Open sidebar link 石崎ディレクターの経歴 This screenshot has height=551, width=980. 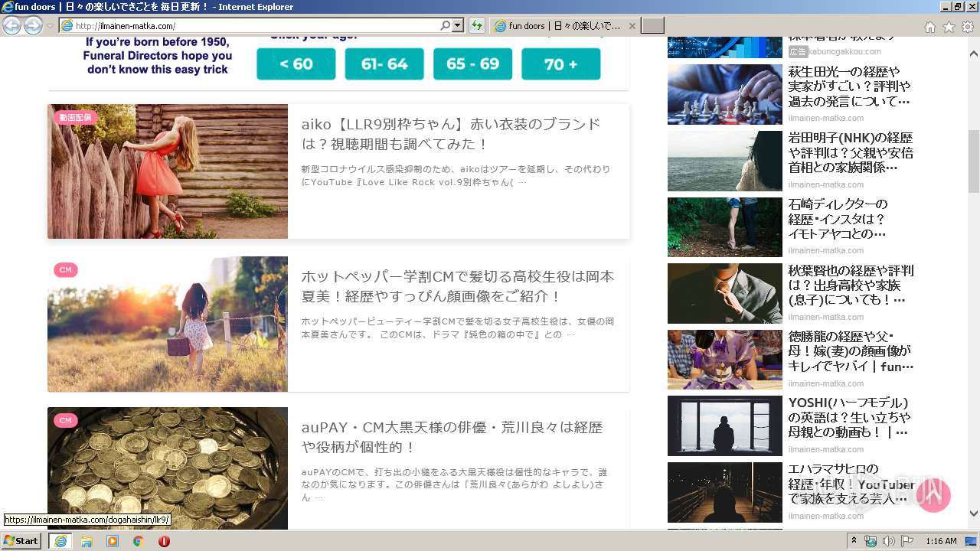838,219
